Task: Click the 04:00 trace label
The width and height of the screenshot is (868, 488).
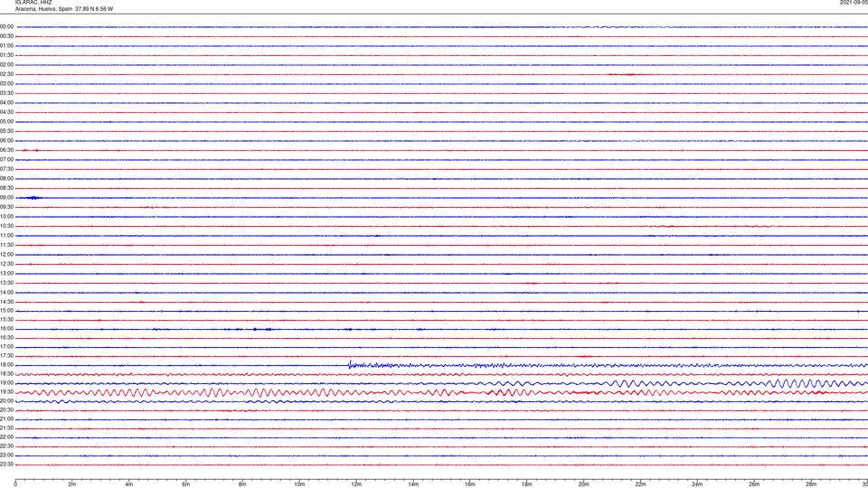Action: pyautogui.click(x=6, y=102)
